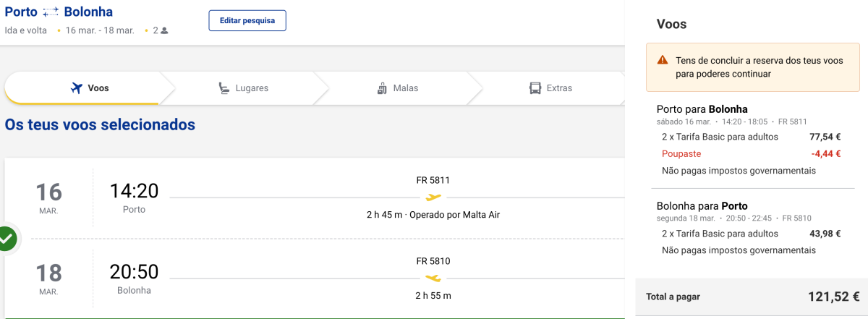Click the yellow plane icon for FR 5810
Viewport: 868px width, 319px height.
[433, 278]
